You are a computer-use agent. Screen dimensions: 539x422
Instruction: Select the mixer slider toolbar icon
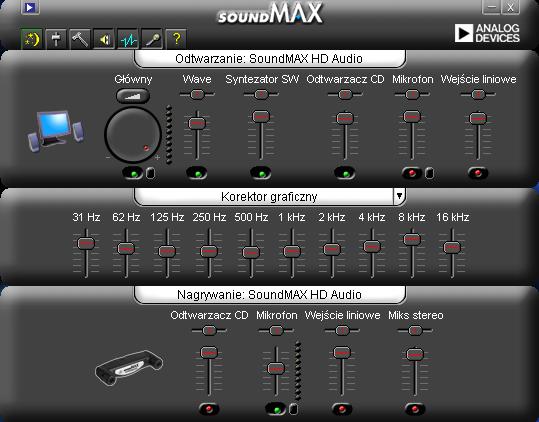(x=56, y=39)
